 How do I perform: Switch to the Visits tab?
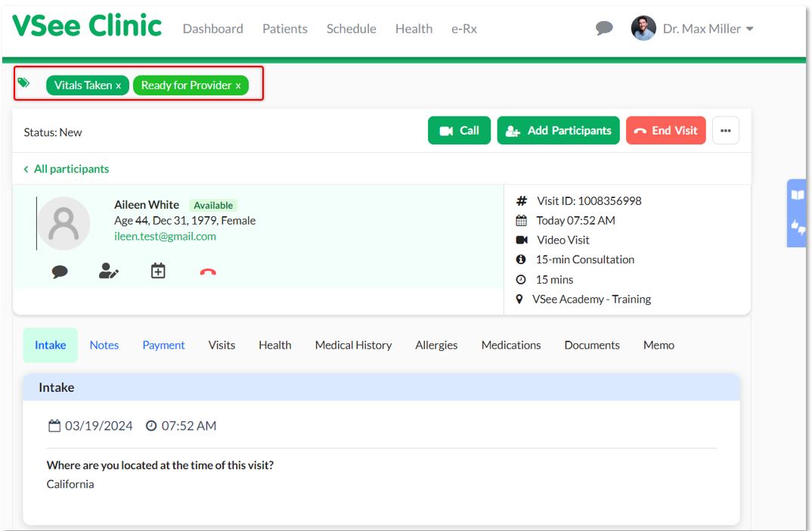tap(222, 345)
